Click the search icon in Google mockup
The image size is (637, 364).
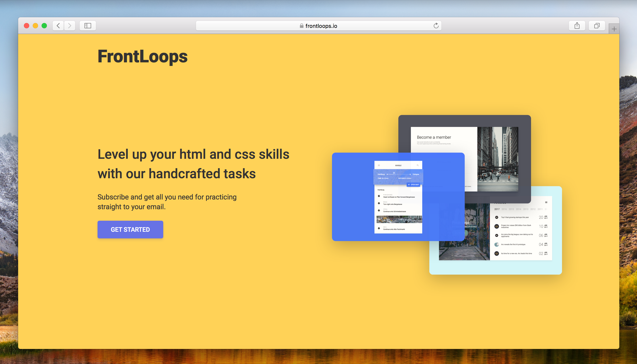[418, 165]
